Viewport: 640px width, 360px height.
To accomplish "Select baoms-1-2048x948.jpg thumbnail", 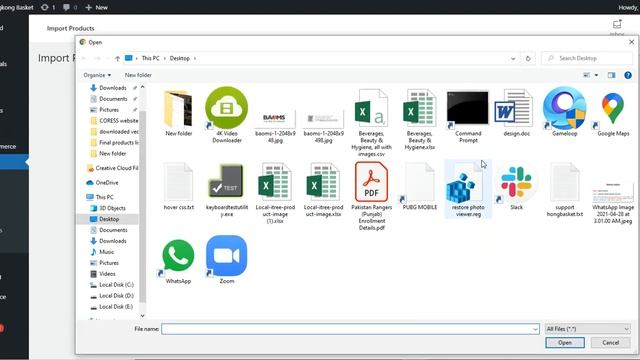I will 275,119.
